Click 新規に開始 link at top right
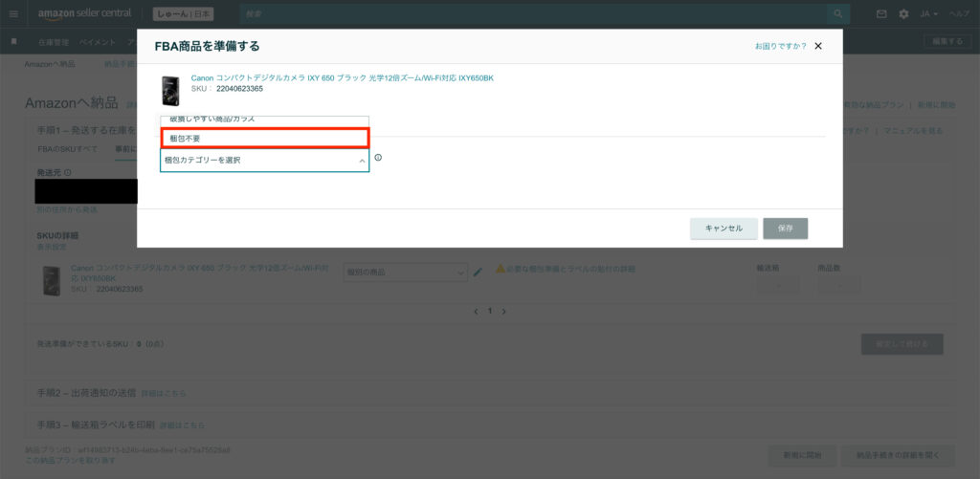The width and height of the screenshot is (980, 479). pyautogui.click(x=936, y=105)
